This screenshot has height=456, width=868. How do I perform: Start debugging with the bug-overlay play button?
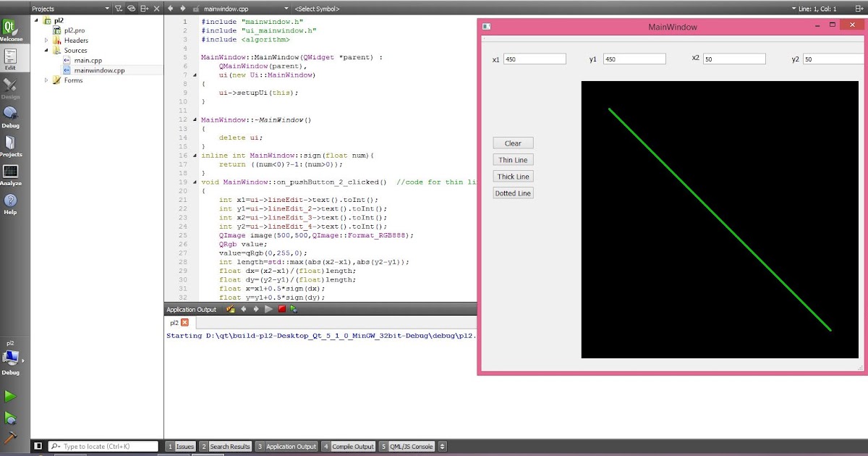(12, 416)
